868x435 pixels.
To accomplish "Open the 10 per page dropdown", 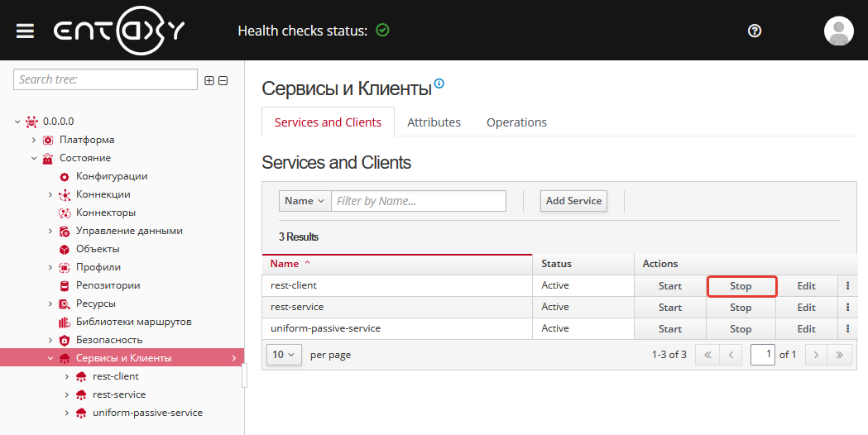I will pos(283,355).
